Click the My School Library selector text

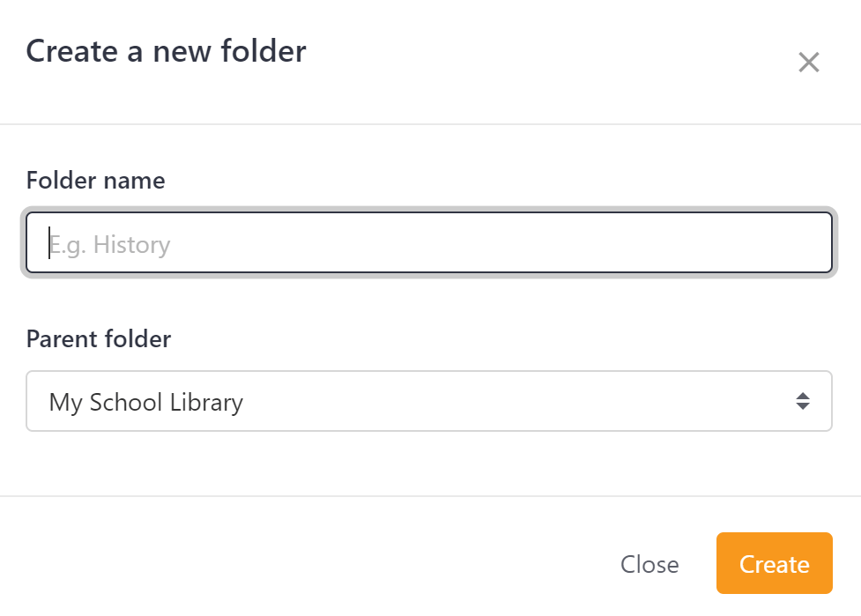146,402
